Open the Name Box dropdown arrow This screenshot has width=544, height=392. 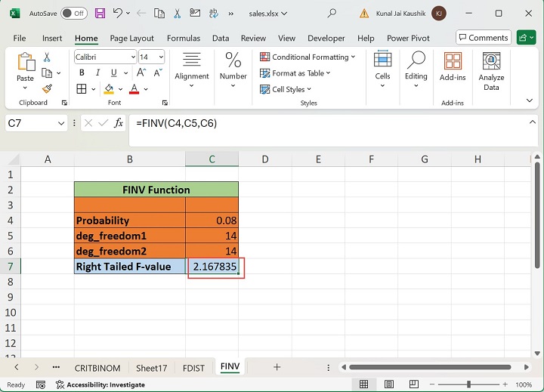(62, 123)
